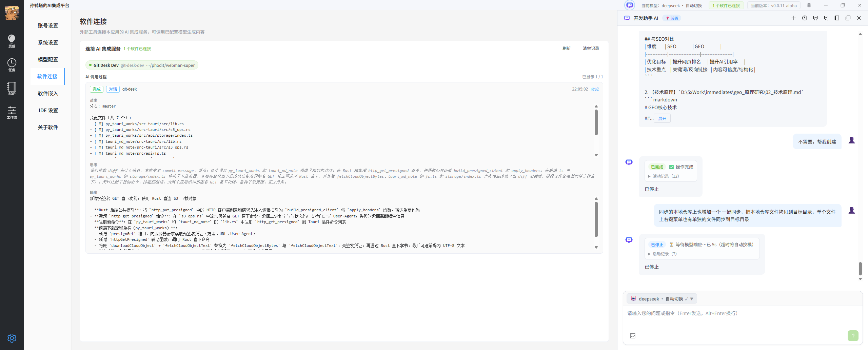
Task: Open 模型配置 settings tab
Action: pos(48,60)
